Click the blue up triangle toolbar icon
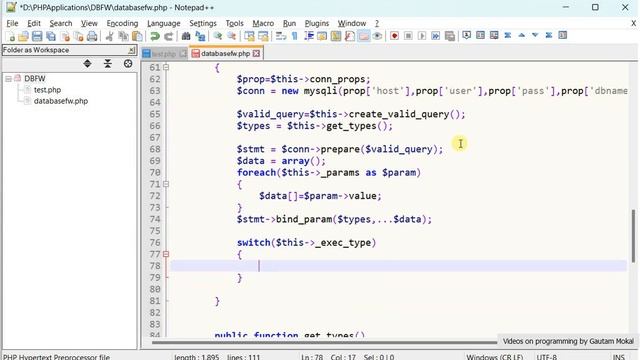This screenshot has height=360, width=640. 522,36
